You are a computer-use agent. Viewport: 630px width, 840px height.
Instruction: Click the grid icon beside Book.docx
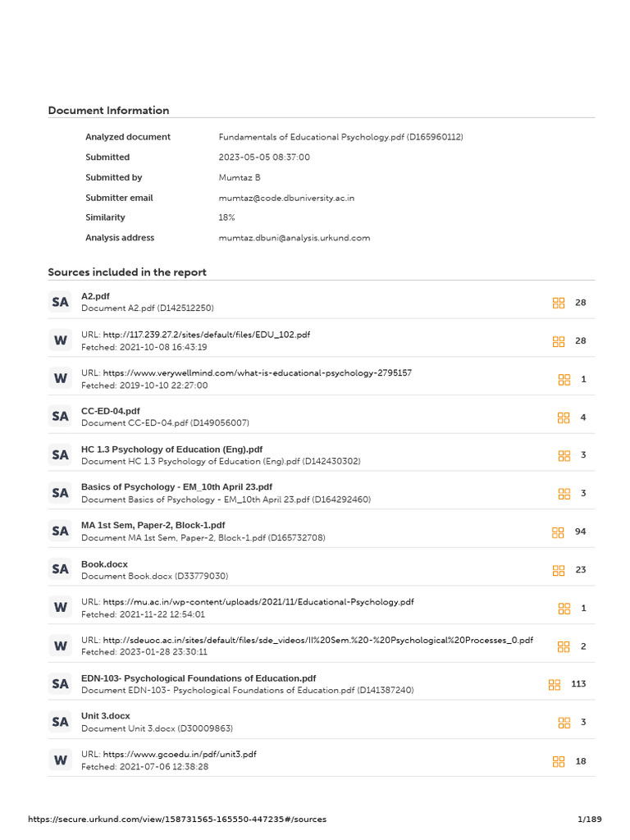(x=558, y=571)
